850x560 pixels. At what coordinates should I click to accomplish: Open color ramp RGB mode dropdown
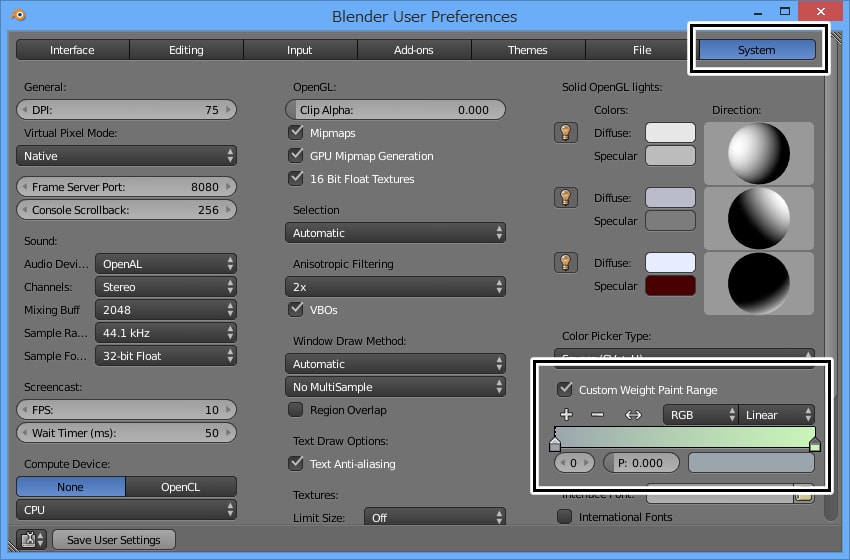pos(700,415)
